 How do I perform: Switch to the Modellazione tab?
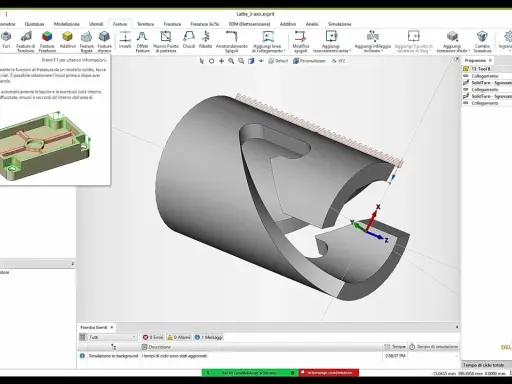click(x=67, y=24)
